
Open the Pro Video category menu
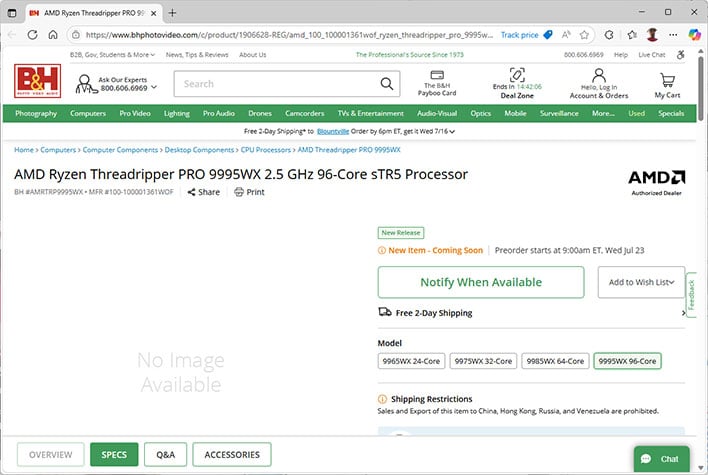tap(135, 113)
